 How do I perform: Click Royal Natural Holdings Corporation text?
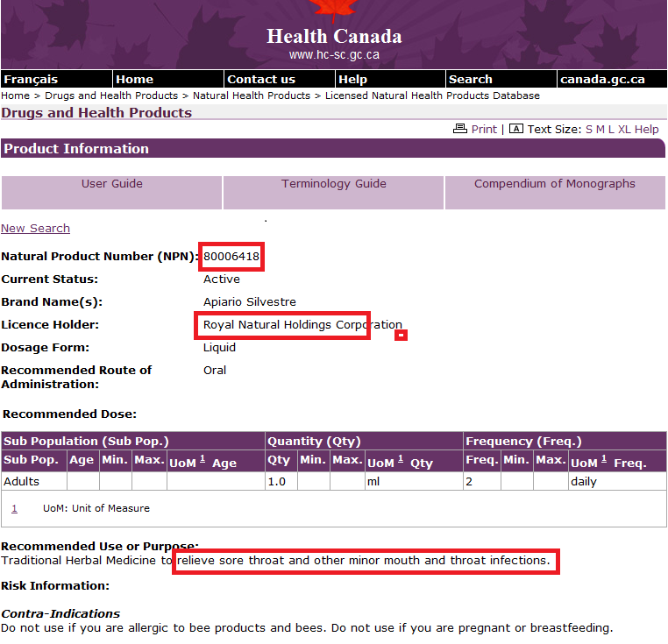(x=302, y=324)
